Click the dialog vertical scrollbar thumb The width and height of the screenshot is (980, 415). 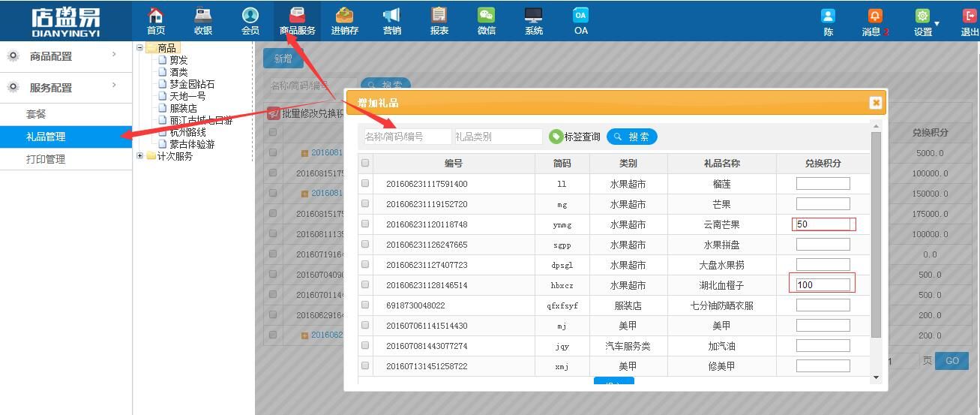[x=876, y=234]
